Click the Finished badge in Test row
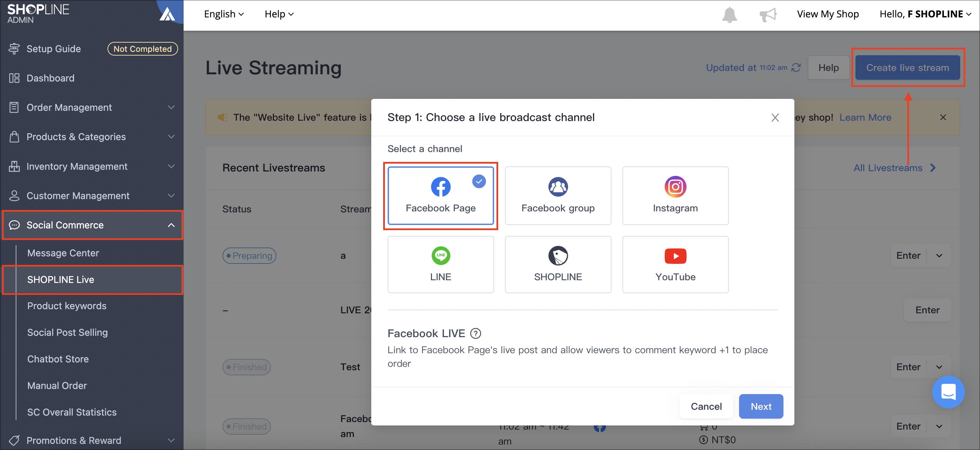980x450 pixels. point(246,367)
